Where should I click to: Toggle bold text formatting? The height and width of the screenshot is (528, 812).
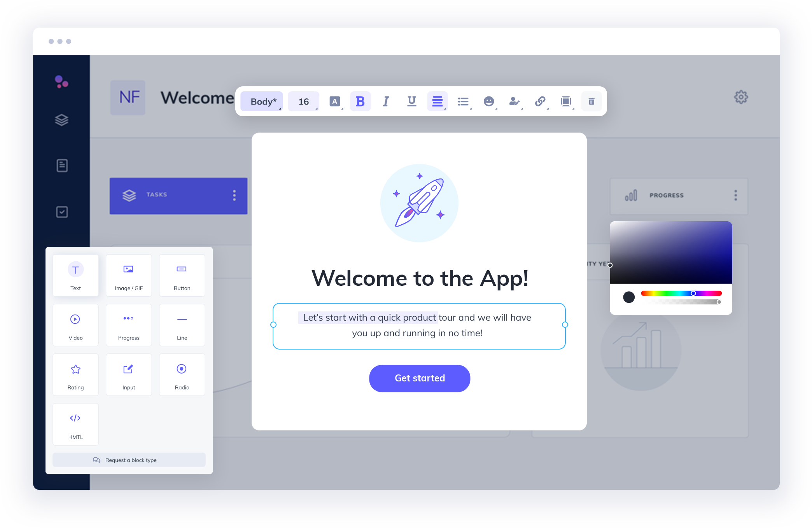pos(360,101)
